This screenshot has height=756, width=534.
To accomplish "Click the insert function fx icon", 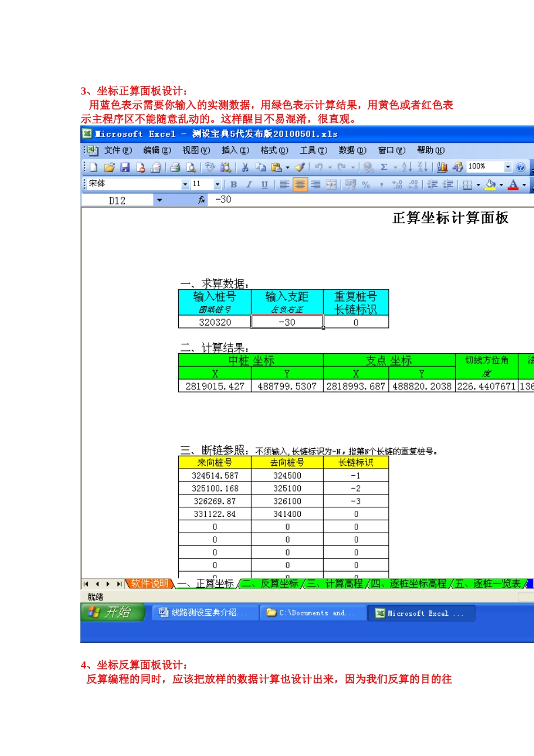I will (202, 200).
